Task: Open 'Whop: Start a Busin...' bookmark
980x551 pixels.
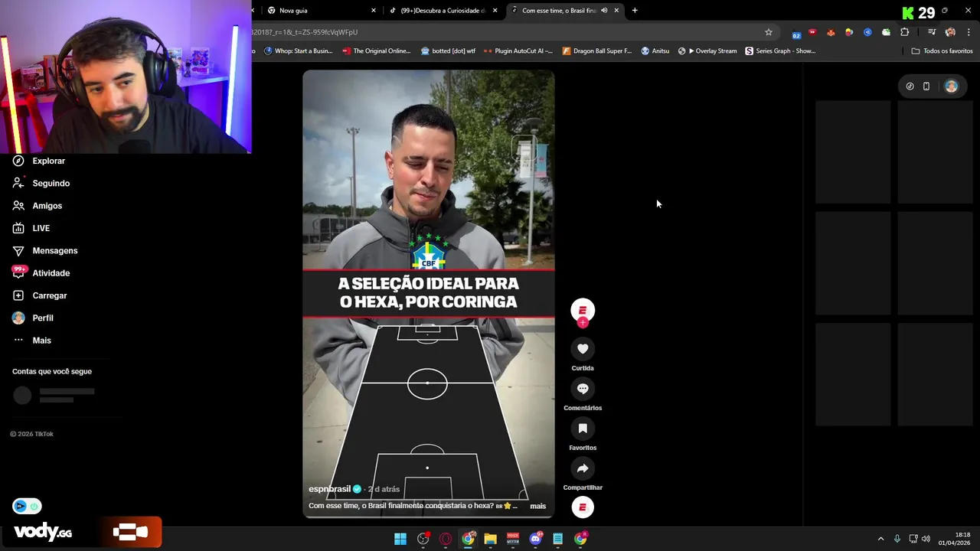Action: point(298,51)
